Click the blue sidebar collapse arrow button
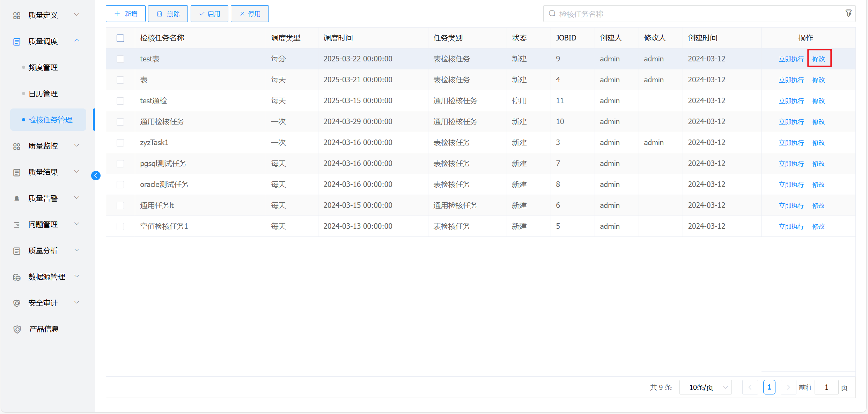868x414 pixels. click(x=96, y=175)
